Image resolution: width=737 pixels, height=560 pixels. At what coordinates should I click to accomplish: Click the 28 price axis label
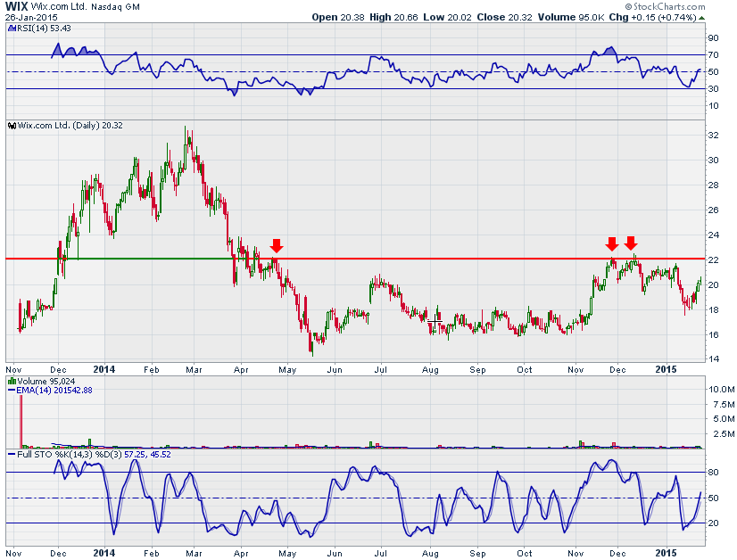click(x=714, y=185)
